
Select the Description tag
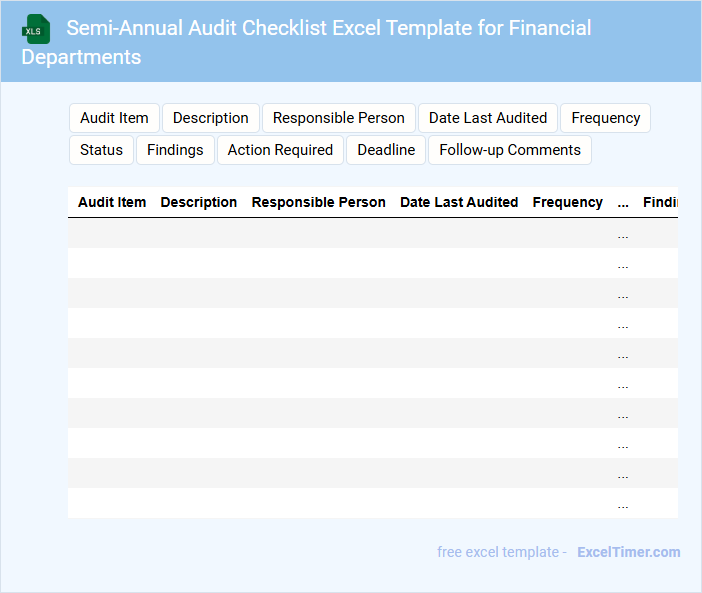(211, 118)
